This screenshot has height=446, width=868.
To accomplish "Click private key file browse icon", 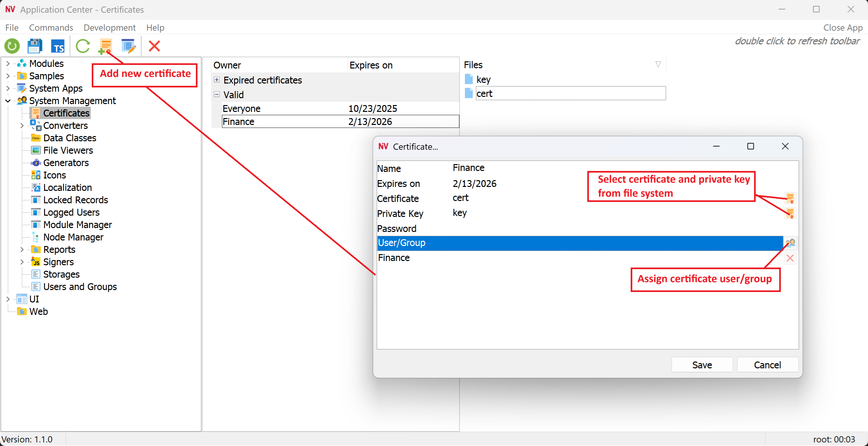I will point(790,213).
